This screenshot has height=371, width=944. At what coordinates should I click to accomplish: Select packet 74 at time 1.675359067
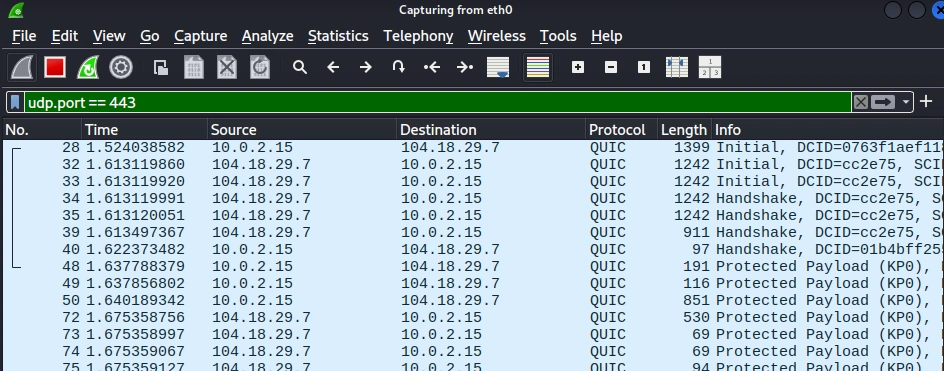pos(473,351)
